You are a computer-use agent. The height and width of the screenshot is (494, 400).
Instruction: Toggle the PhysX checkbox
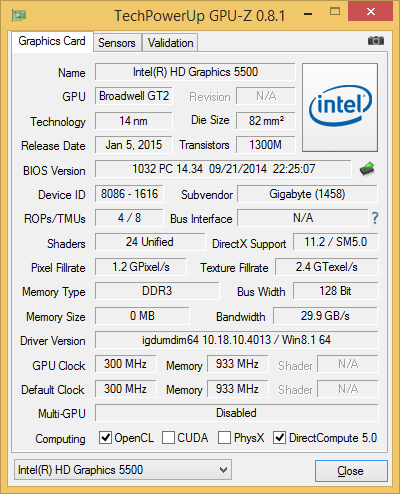(x=224, y=437)
